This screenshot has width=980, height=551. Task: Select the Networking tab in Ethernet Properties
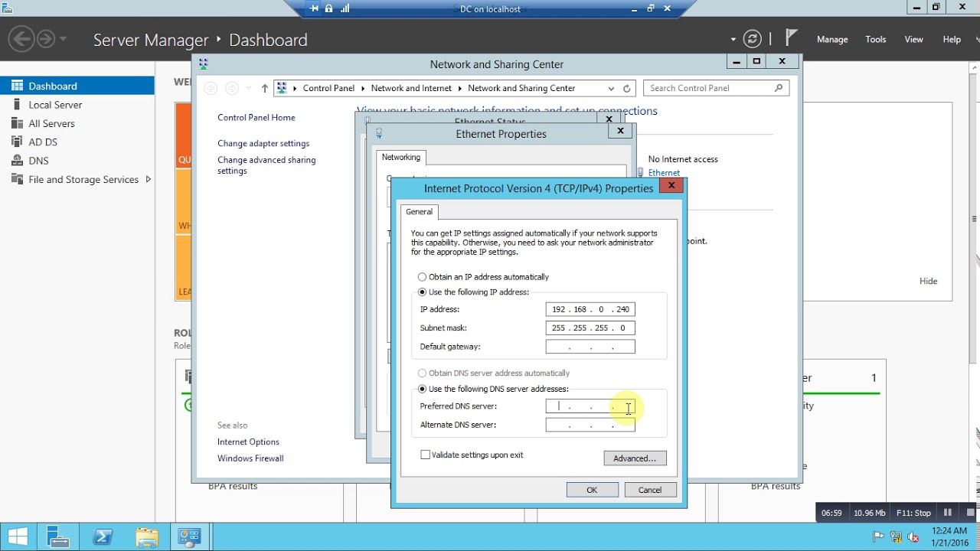(x=401, y=157)
